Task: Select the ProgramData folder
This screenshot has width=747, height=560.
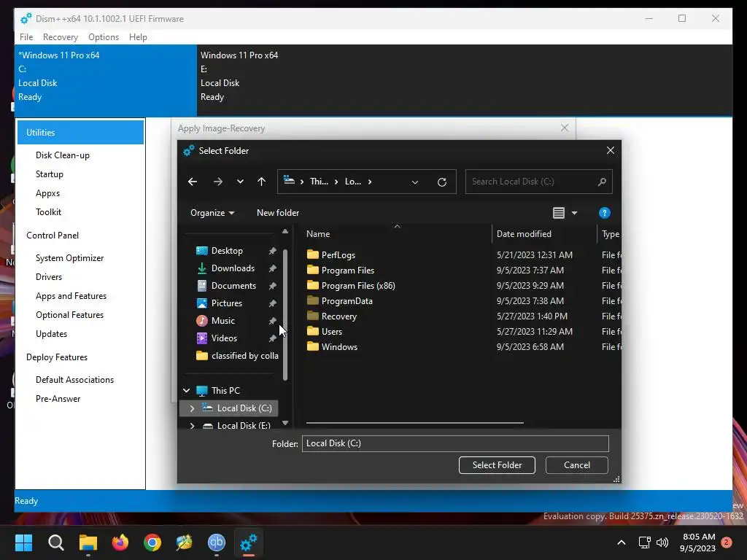Action: click(x=347, y=301)
